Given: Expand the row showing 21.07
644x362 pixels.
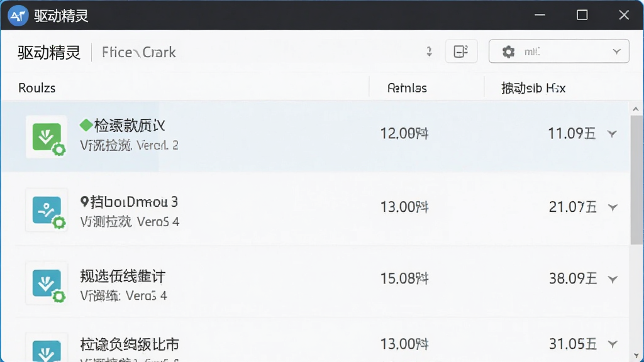Looking at the screenshot, I should pos(613,207).
